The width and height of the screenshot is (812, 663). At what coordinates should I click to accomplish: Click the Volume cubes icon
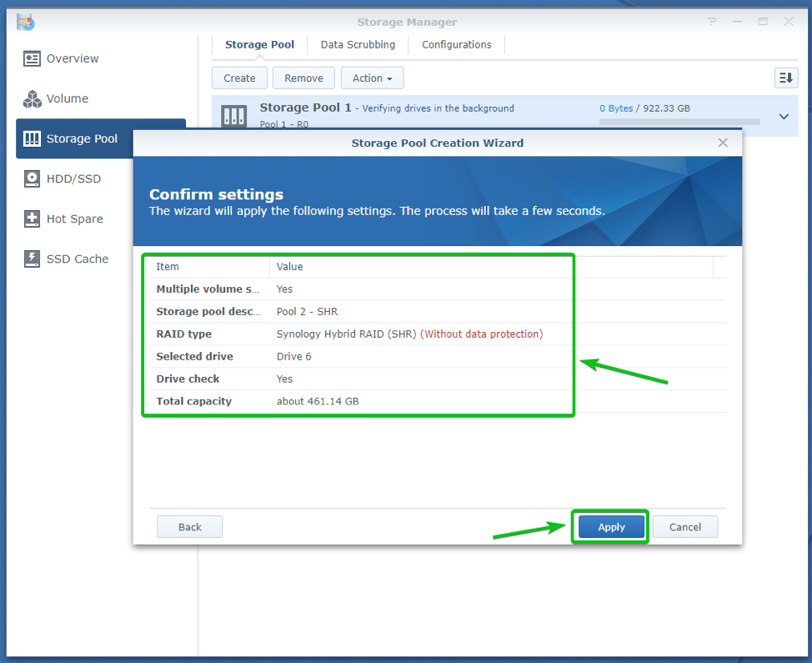(33, 98)
